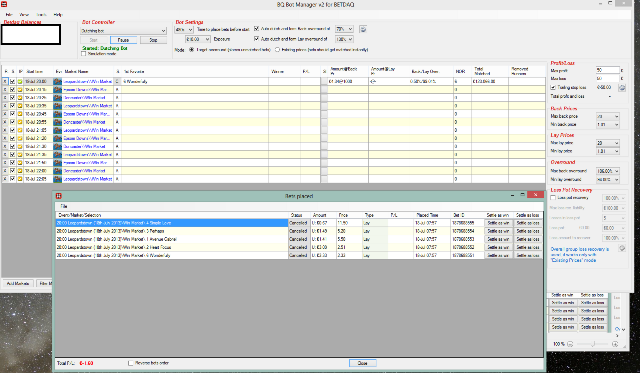640x373 pixels.
Task: Toggle Simulation mode checkbox
Action: pos(84,54)
